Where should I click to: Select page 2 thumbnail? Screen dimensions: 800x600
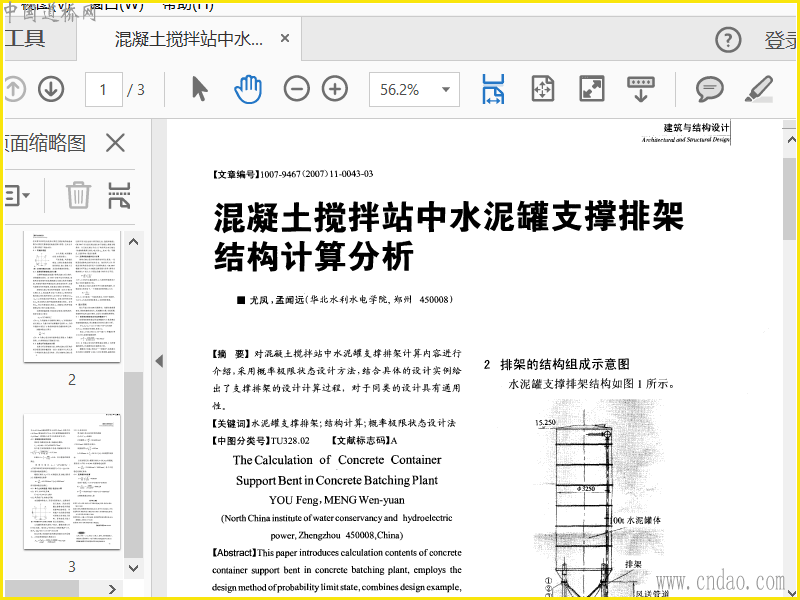pyautogui.click(x=72, y=296)
